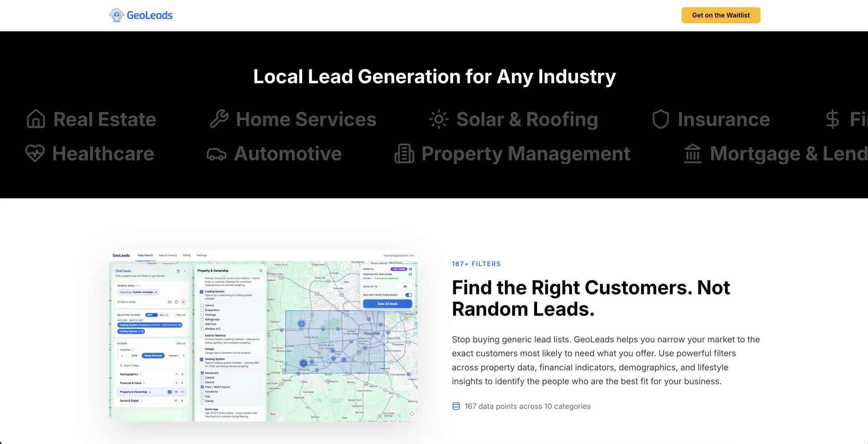Open the Settings tab in app preview
This screenshot has width=868, height=444.
(202, 255)
